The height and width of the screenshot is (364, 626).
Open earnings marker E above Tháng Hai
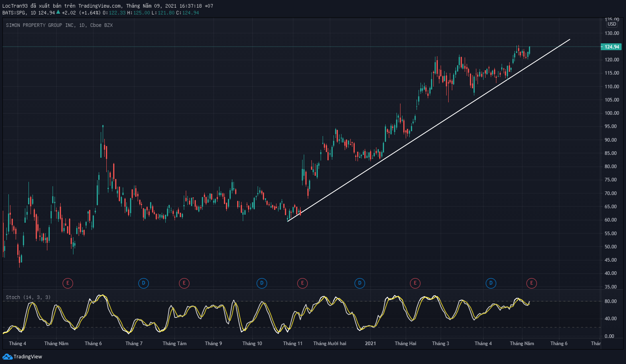pyautogui.click(x=415, y=283)
